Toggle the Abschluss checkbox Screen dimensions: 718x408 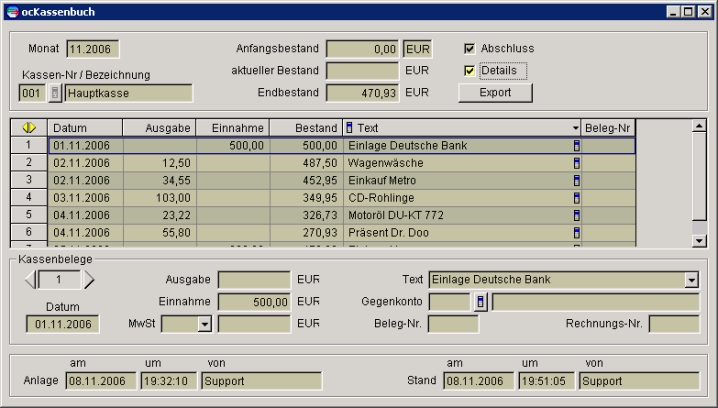pyautogui.click(x=470, y=48)
